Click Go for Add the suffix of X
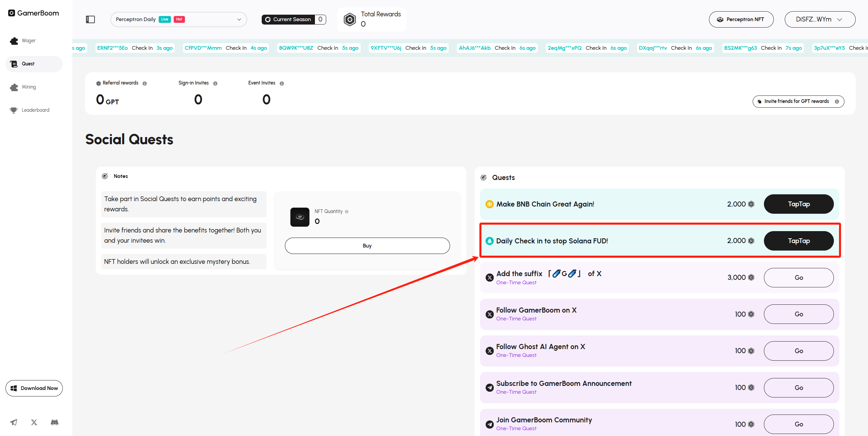 pos(799,277)
